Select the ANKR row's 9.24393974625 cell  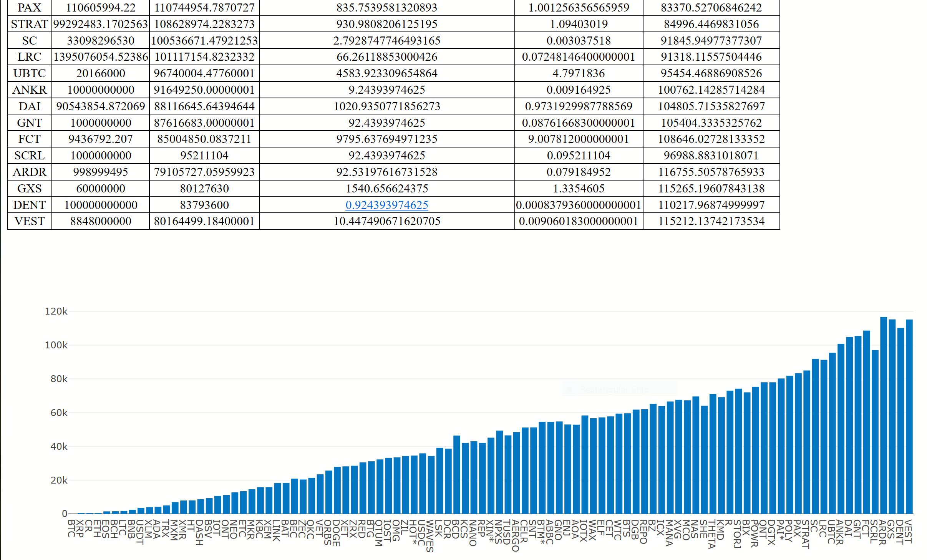click(x=387, y=90)
